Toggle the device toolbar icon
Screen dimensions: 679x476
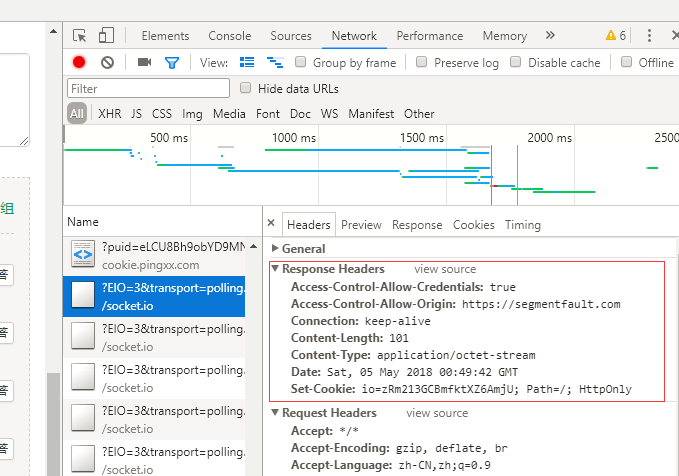(x=106, y=36)
